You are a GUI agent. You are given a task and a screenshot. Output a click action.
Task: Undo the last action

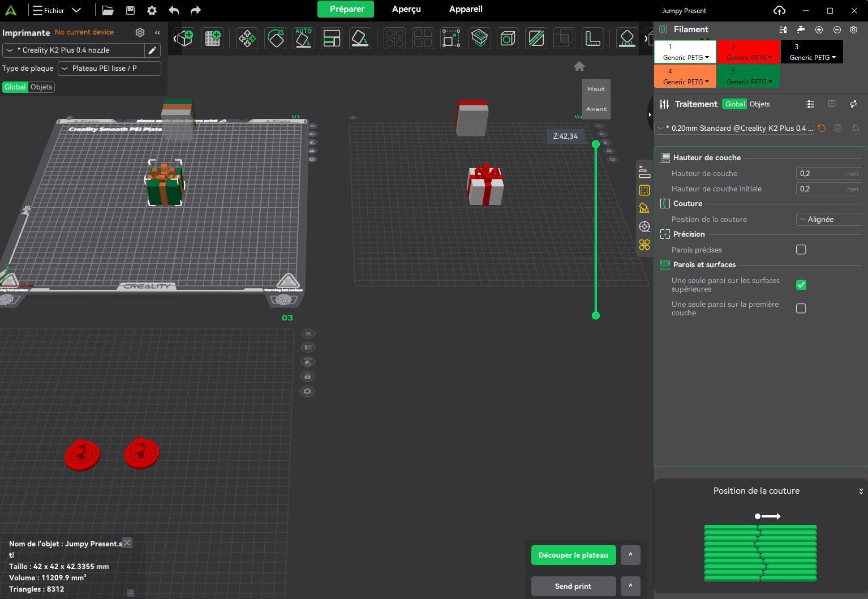tap(174, 10)
